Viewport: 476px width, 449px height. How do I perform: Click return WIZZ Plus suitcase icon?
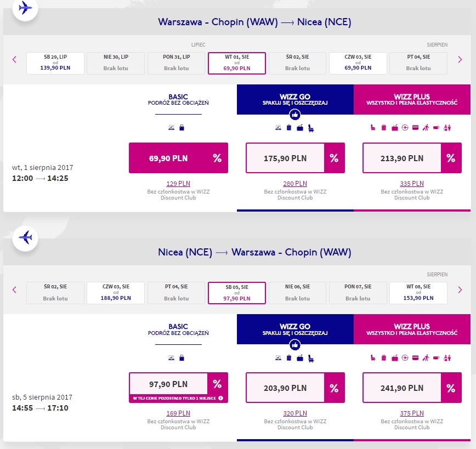(x=384, y=358)
